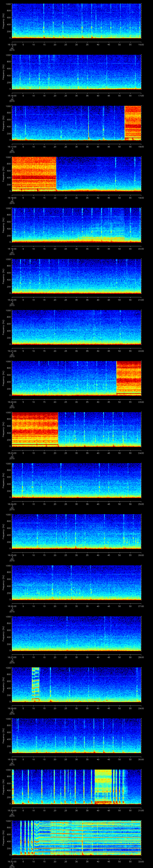Click the spectrogram panel starting at 16:21:00
This screenshot has width=153, height=868.
(76, 327)
